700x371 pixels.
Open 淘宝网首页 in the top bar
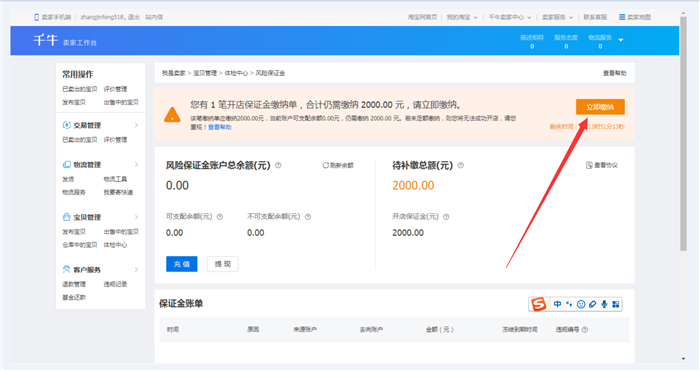tap(422, 17)
